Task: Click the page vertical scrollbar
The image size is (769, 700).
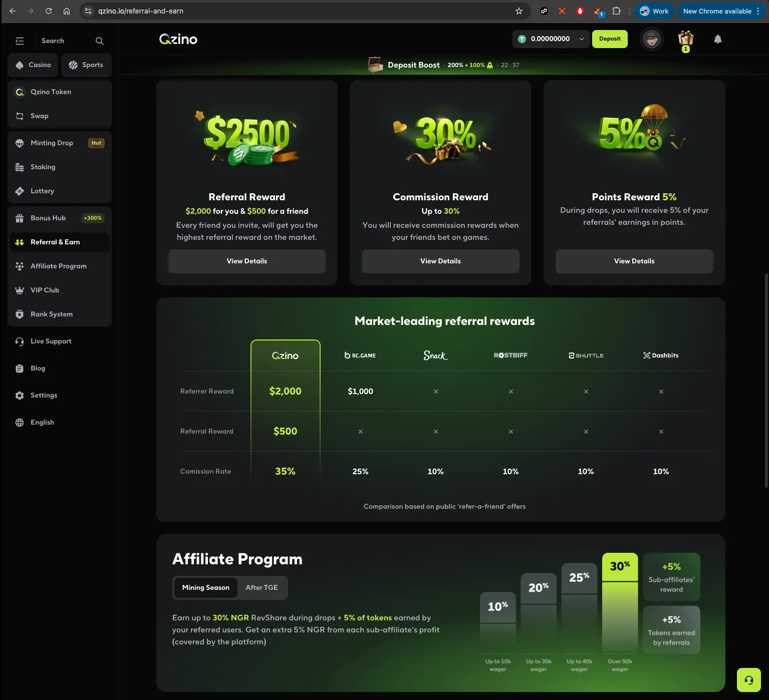Action: (766, 381)
